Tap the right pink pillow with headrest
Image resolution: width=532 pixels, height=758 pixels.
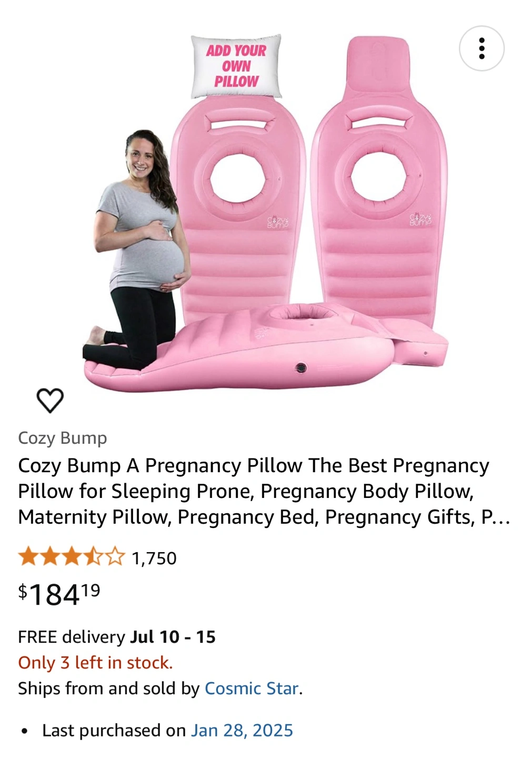click(380, 184)
